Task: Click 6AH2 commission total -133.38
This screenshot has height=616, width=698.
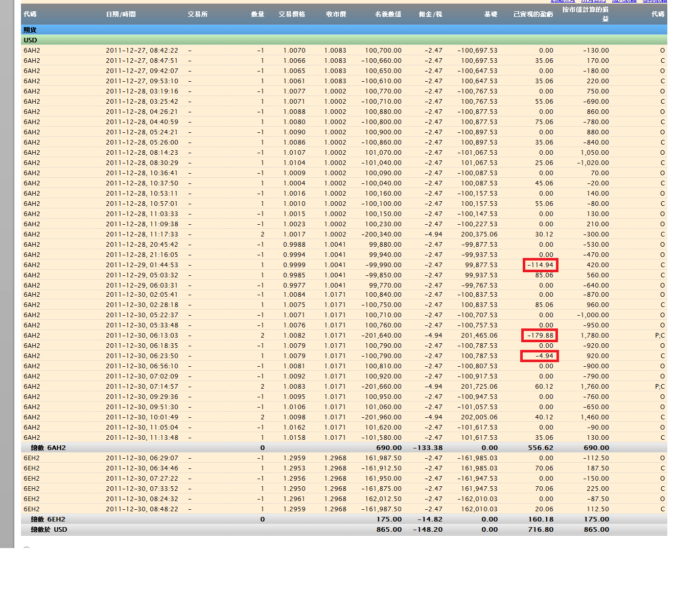Action: click(x=428, y=448)
